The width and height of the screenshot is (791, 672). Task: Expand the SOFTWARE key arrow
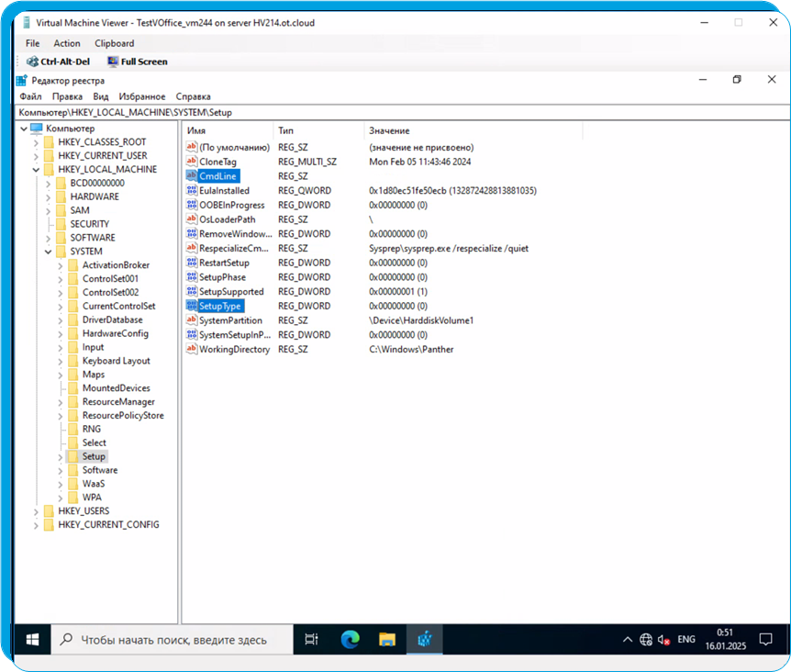[x=48, y=238]
